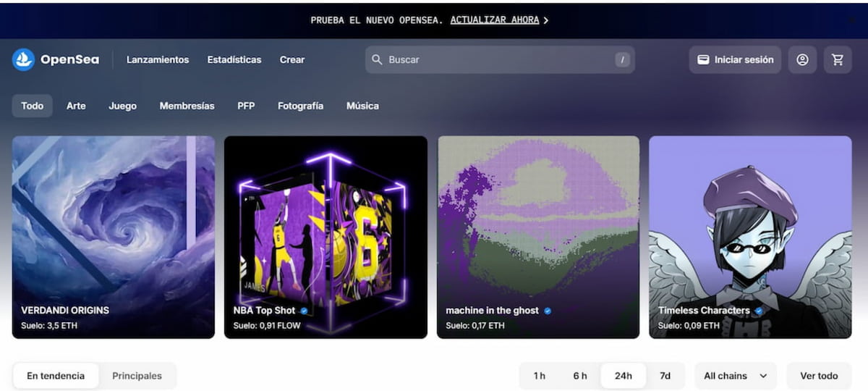Select the Fotografía category tab
Image resolution: width=868 pixels, height=391 pixels.
300,106
